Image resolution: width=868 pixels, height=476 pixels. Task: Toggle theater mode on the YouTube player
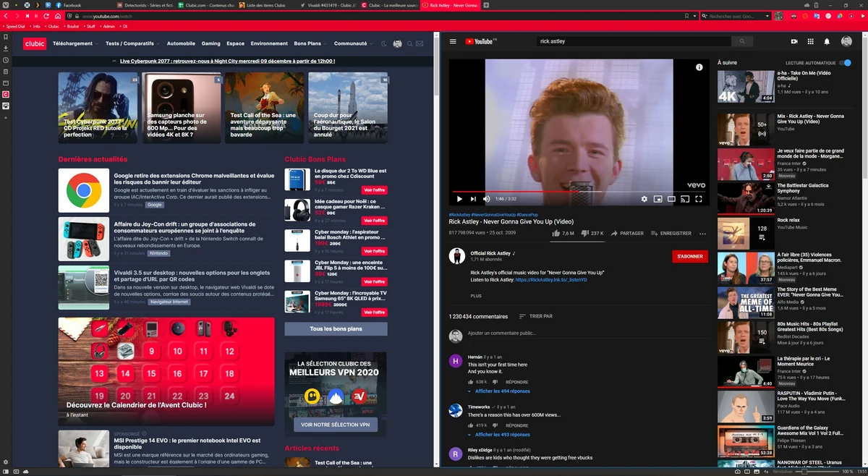tap(671, 198)
